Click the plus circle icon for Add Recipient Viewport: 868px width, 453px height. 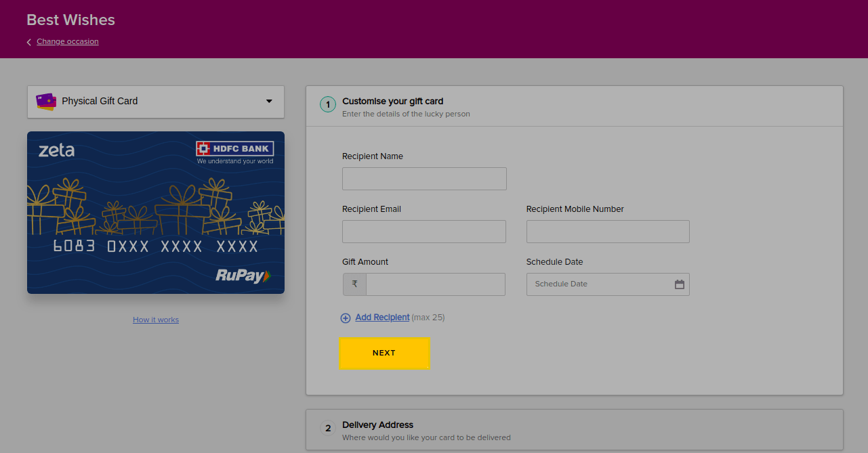[346, 318]
